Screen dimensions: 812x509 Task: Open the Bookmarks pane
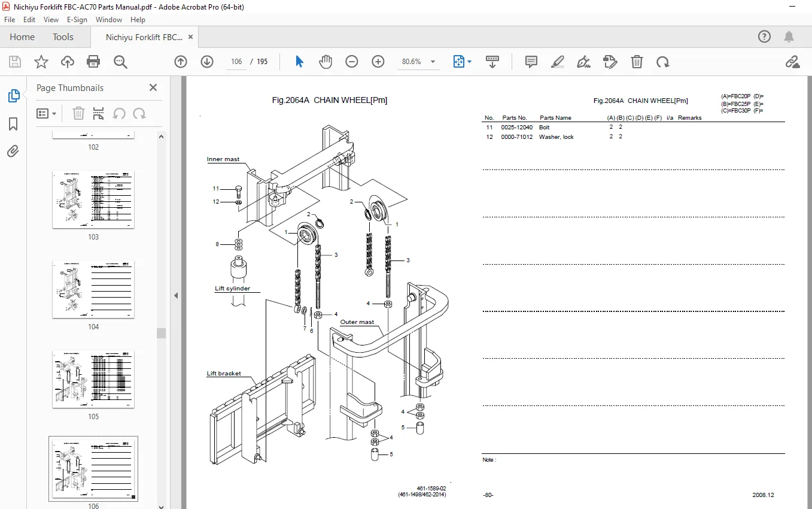click(13, 124)
